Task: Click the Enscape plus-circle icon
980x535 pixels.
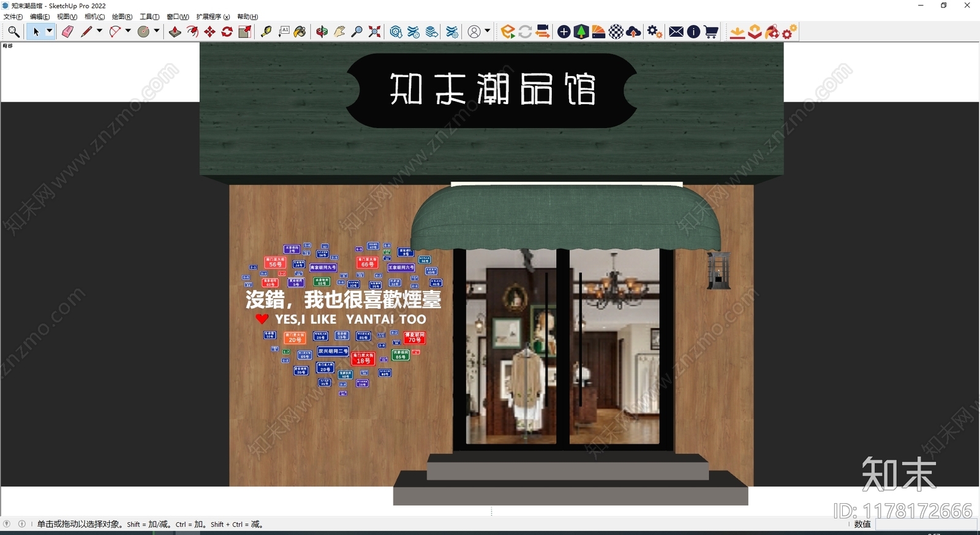Action: click(x=564, y=32)
